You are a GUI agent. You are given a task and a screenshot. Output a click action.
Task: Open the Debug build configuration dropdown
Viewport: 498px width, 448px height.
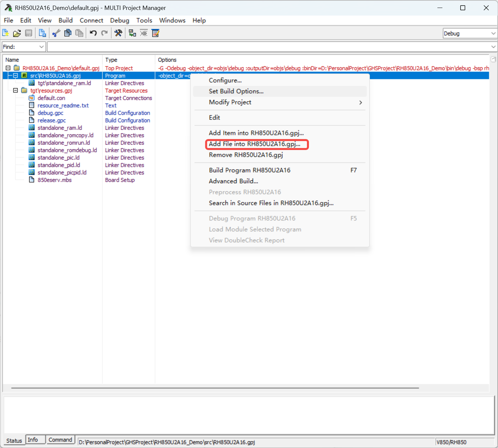493,33
